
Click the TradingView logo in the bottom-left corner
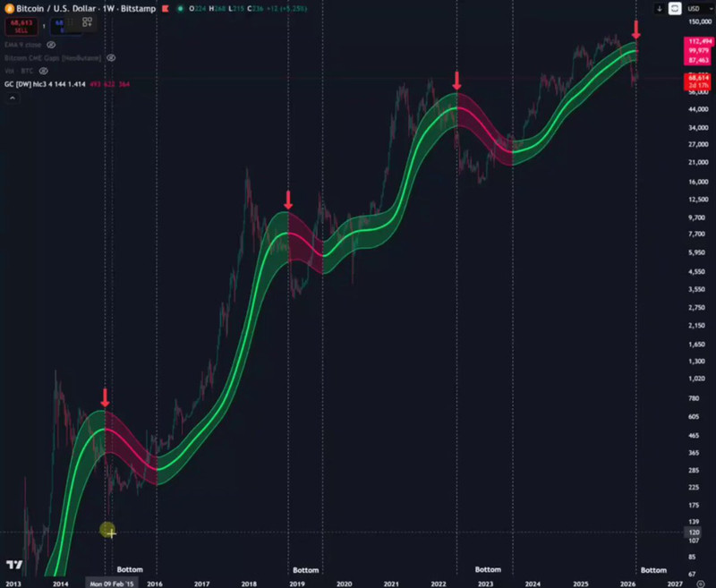tap(13, 565)
